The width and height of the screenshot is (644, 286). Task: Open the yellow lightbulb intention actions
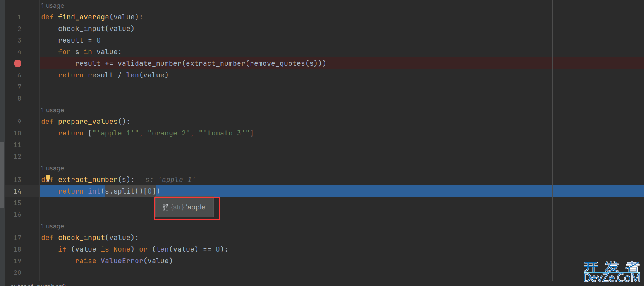[48, 178]
